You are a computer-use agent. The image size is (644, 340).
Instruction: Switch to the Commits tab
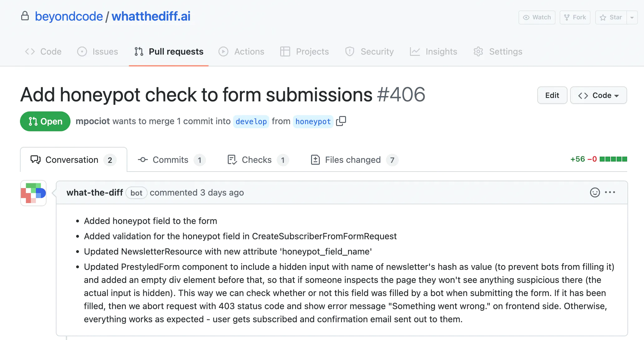coord(172,160)
